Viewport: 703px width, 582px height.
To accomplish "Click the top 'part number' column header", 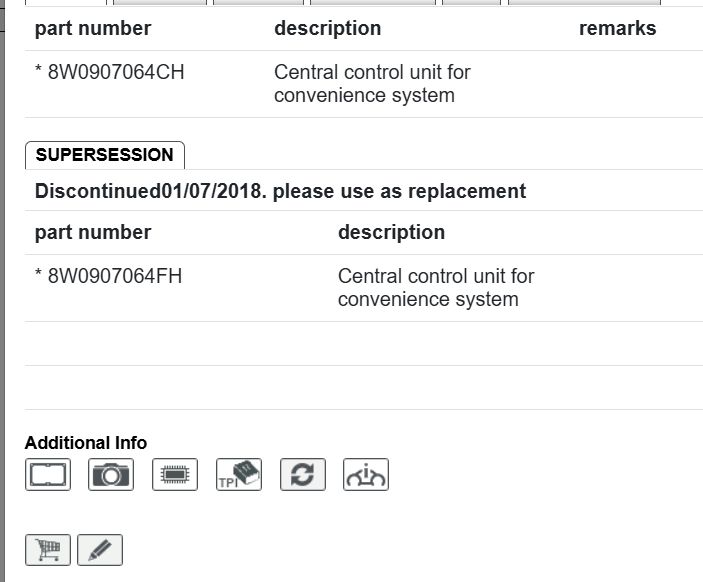I will coord(93,28).
